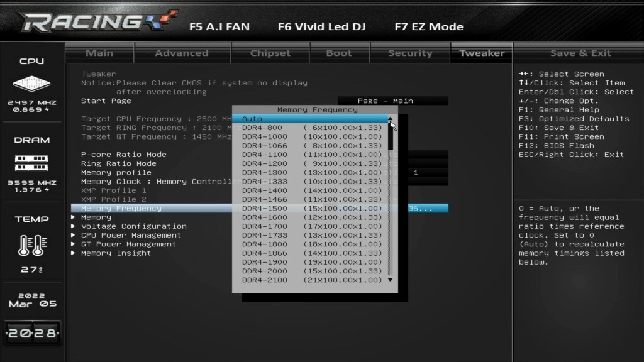The height and width of the screenshot is (362, 644).
Task: Open the Memory Insight submenu
Action: [x=116, y=253]
